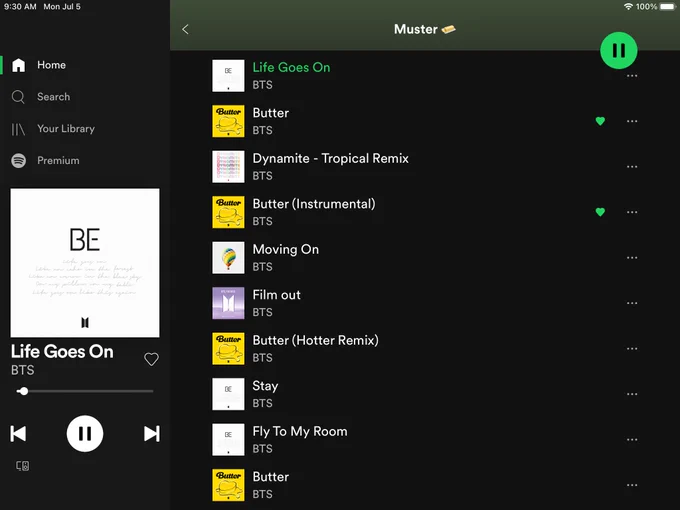This screenshot has width=680, height=510.
Task: Click the BTS artist under Film out
Action: [262, 312]
